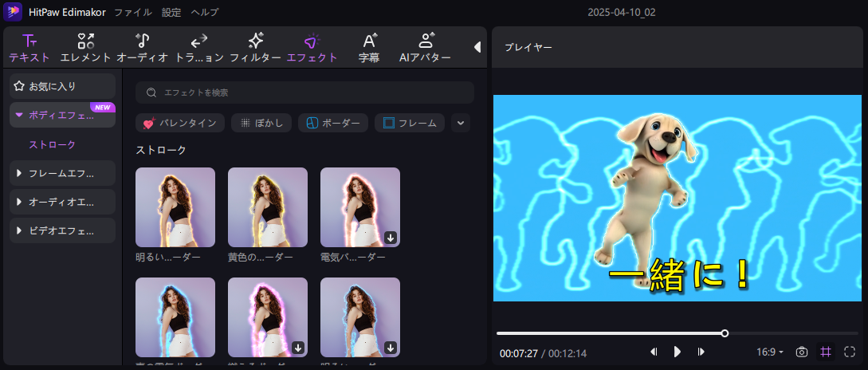Open the フィルター (Filter) tab

coord(255,48)
